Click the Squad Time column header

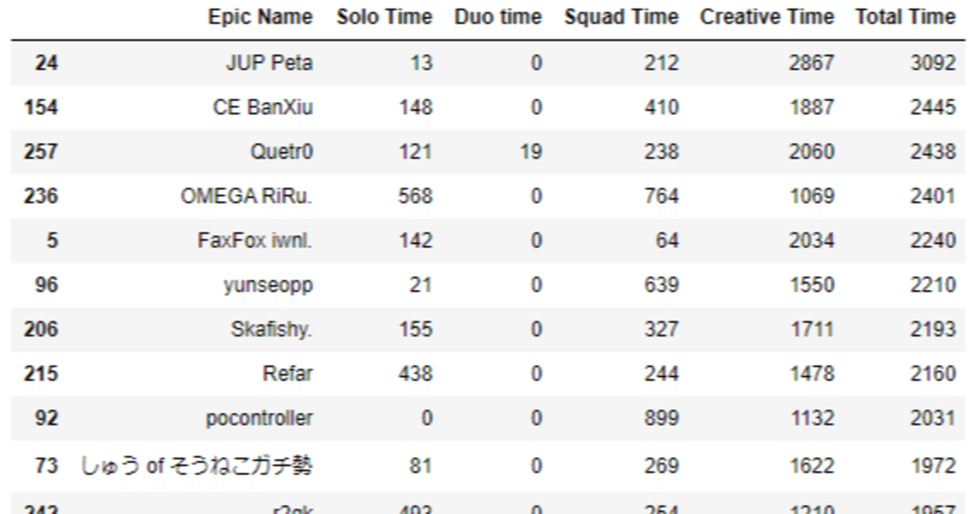coord(621,17)
